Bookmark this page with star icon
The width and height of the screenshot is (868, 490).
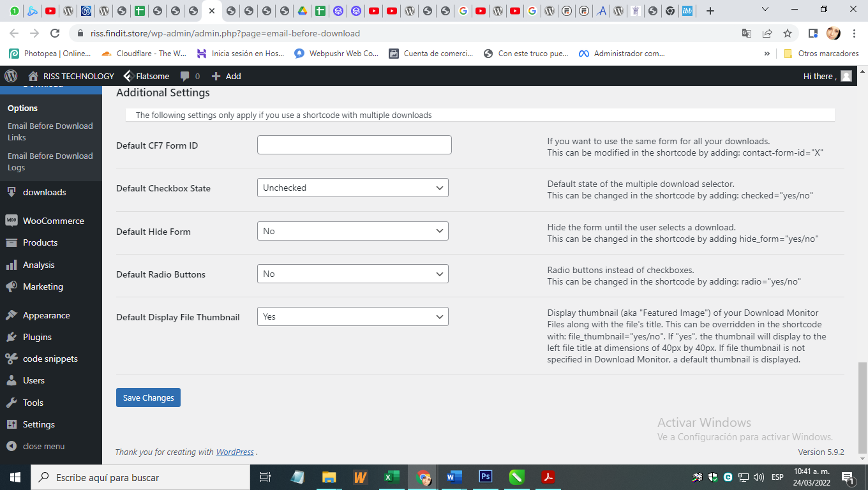788,33
